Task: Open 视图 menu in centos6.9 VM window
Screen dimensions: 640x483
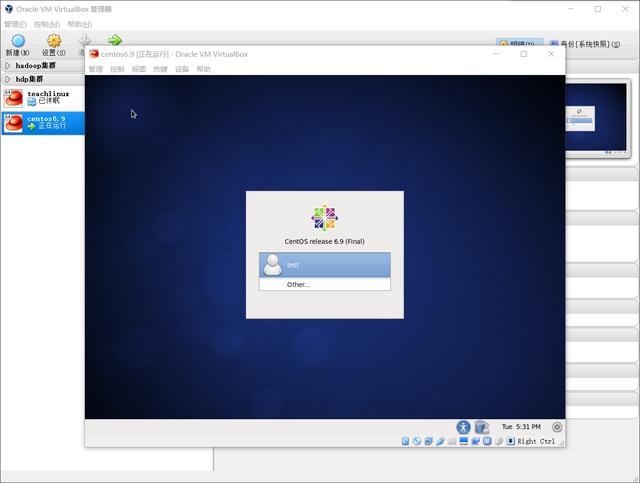Action: (139, 69)
